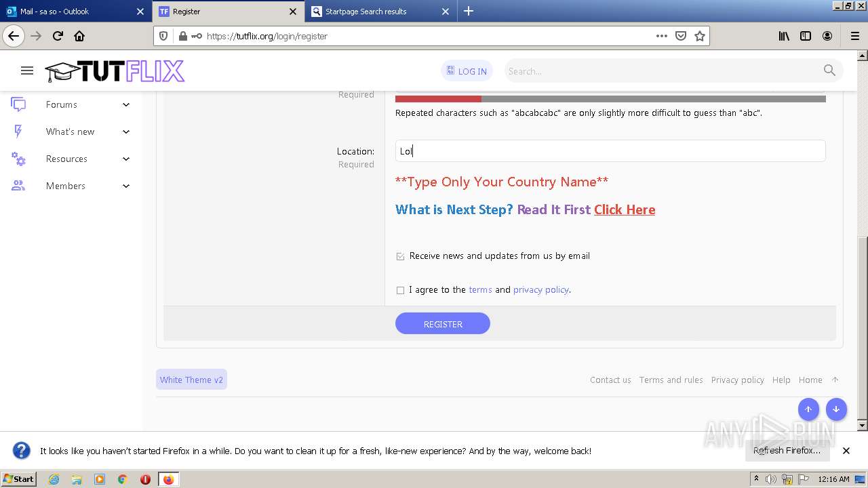Open the Firefox account icon
868x488 pixels.
pyautogui.click(x=827, y=36)
